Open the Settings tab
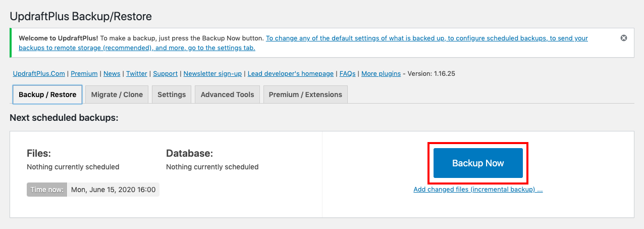Screen dimensions: 644x229 [x=172, y=95]
